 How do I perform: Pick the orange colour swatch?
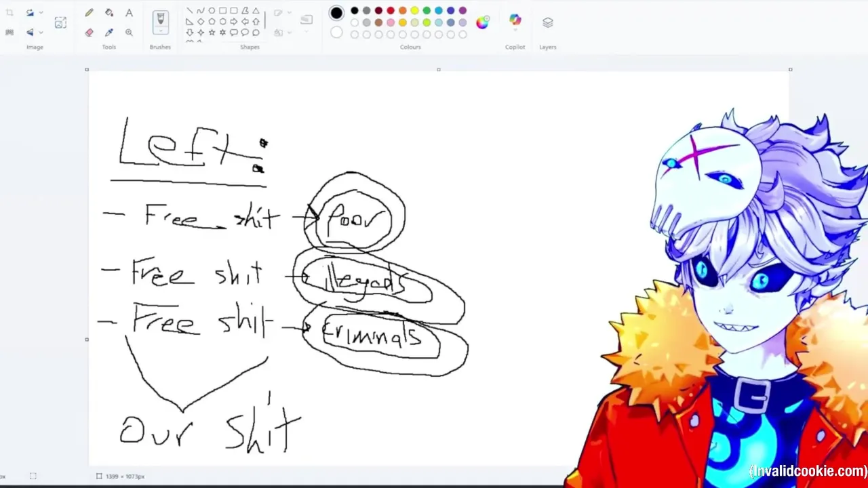coord(403,10)
